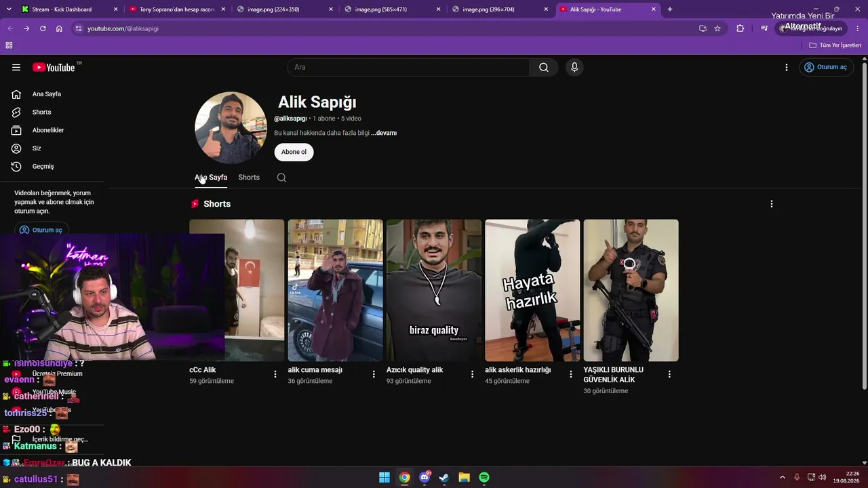Click the YouTube search input field

[408, 67]
